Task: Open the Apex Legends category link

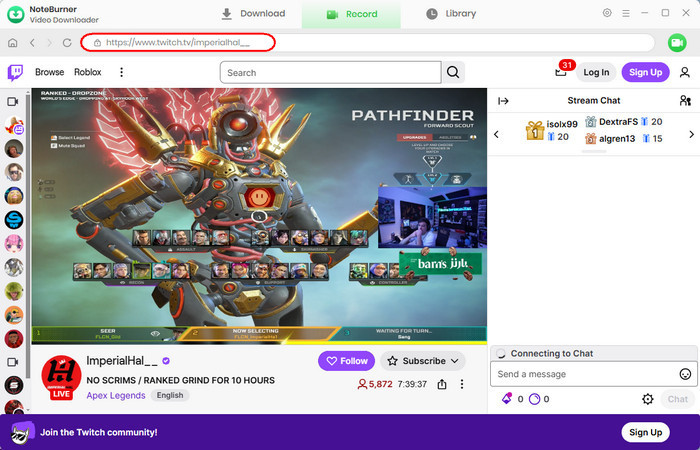Action: click(116, 395)
